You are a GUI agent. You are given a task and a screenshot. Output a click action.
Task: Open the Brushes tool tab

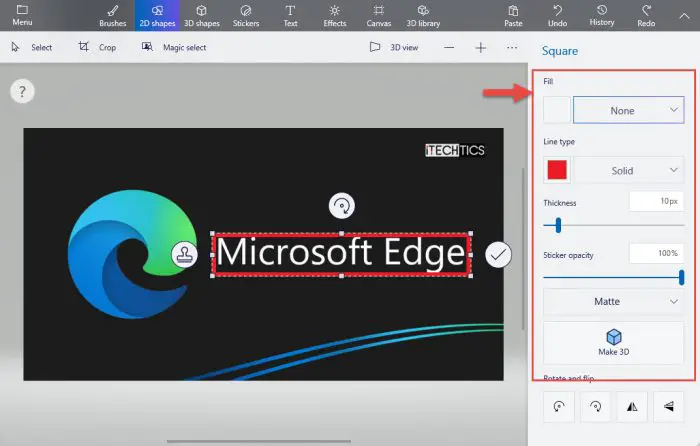pos(113,14)
